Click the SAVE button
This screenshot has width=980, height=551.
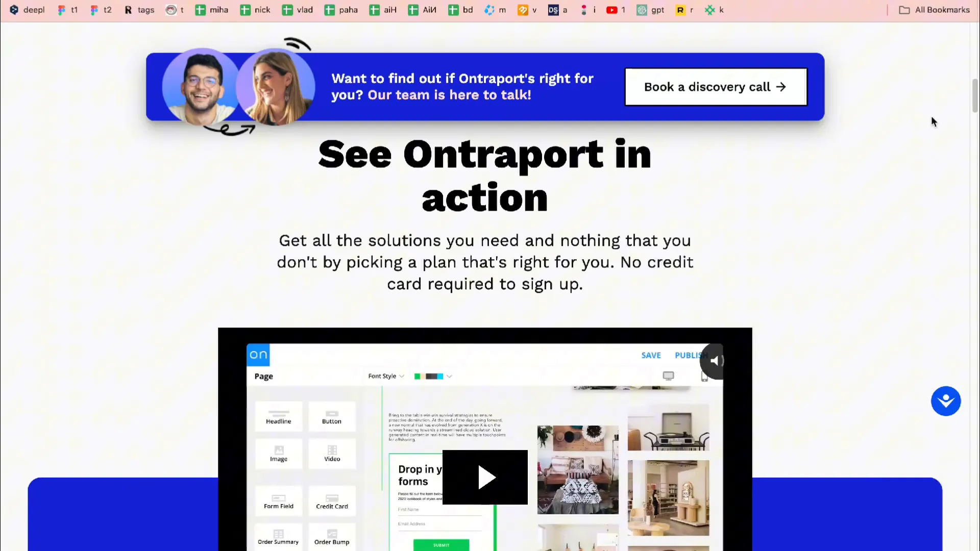pyautogui.click(x=651, y=355)
